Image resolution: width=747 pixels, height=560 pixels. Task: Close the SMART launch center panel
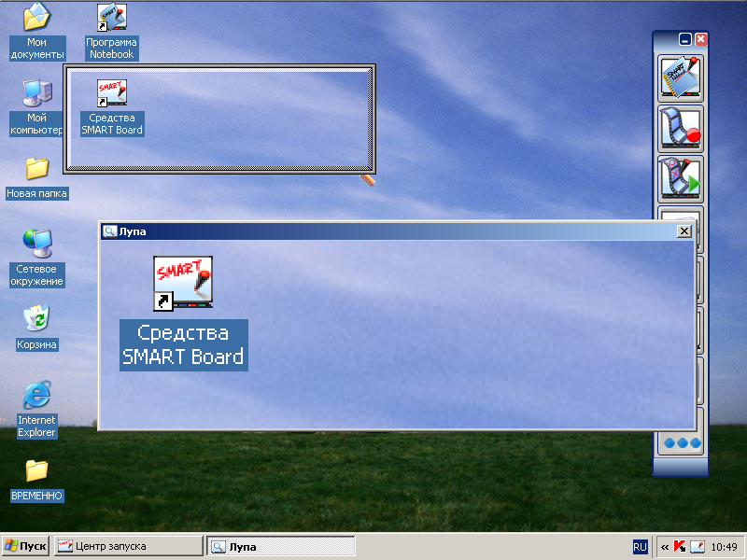coord(701,39)
